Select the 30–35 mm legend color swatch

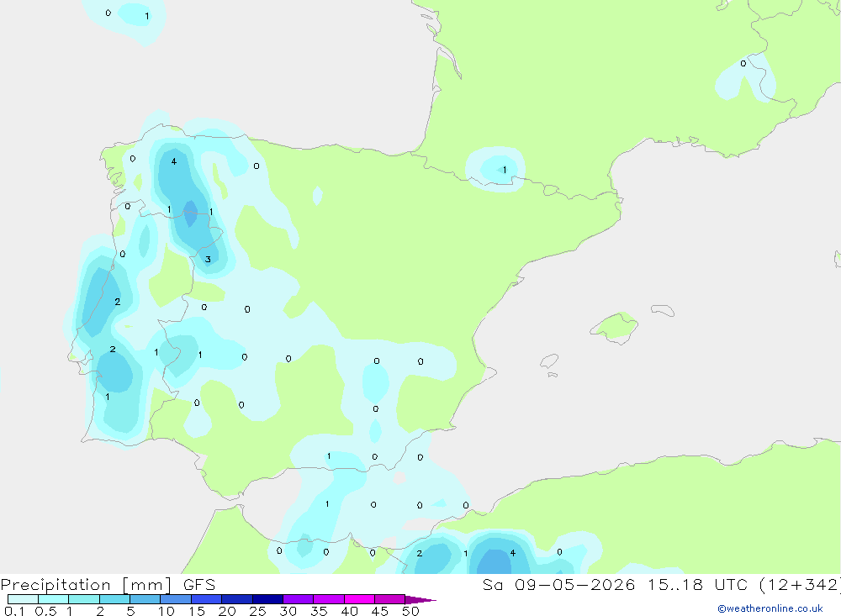(x=298, y=599)
